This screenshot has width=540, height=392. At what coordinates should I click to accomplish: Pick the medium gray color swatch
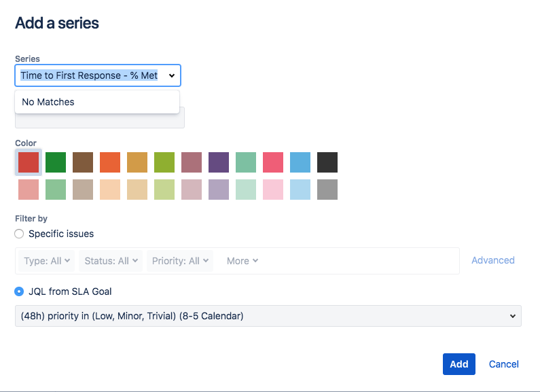coord(327,190)
